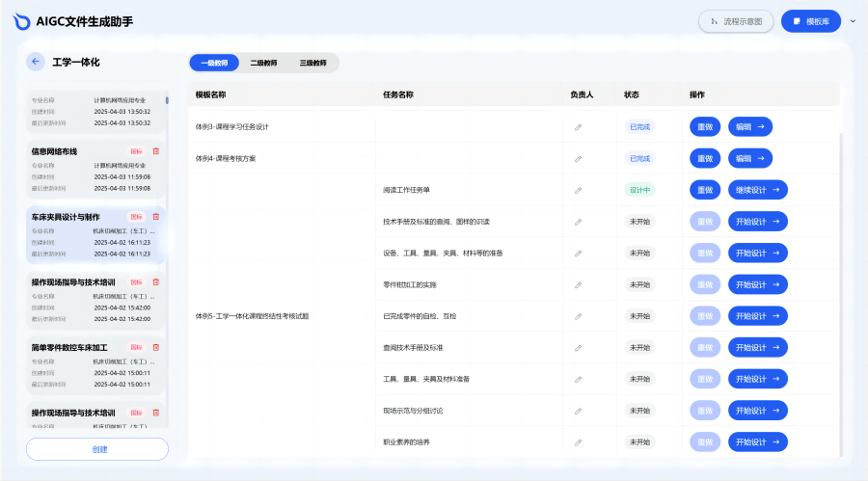Click 重做 for 体例4-课程考核方案

(x=705, y=158)
